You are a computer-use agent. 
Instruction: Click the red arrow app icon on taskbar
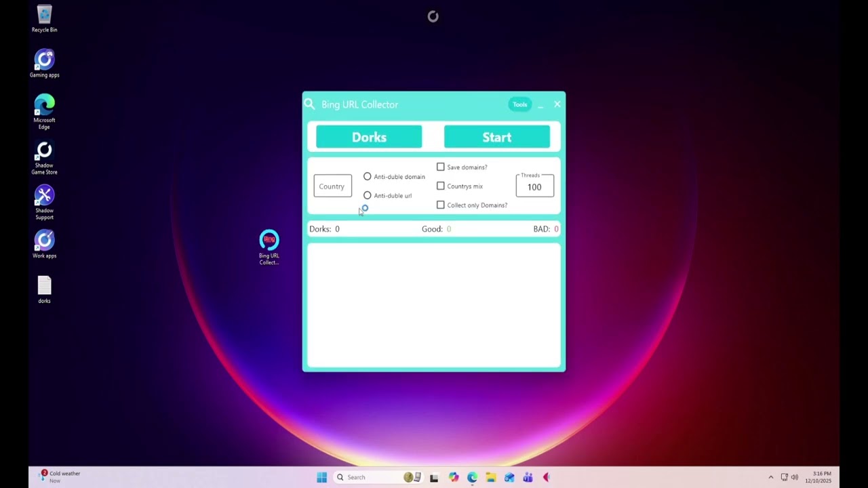tap(546, 477)
